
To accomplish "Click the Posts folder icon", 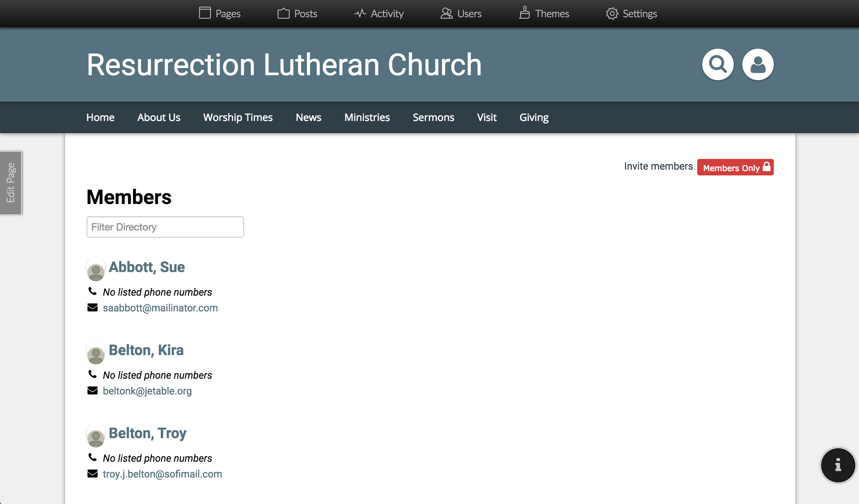I will click(x=283, y=13).
